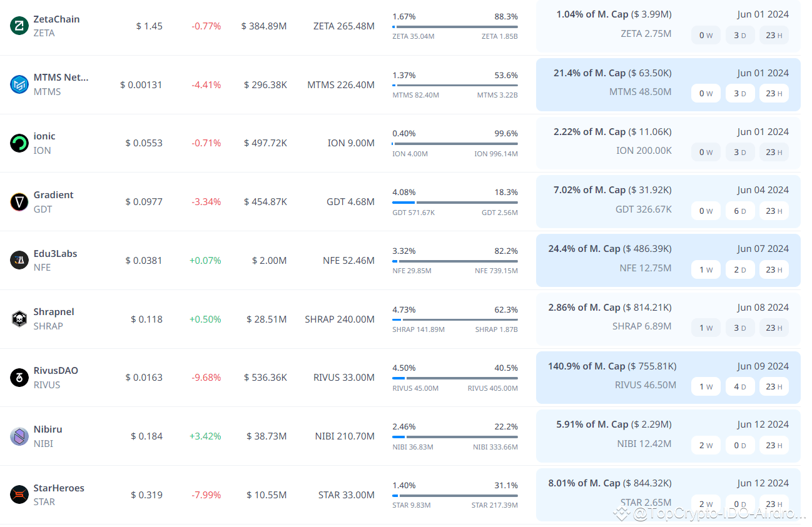Click the MTMS Network logo icon

tap(19, 84)
